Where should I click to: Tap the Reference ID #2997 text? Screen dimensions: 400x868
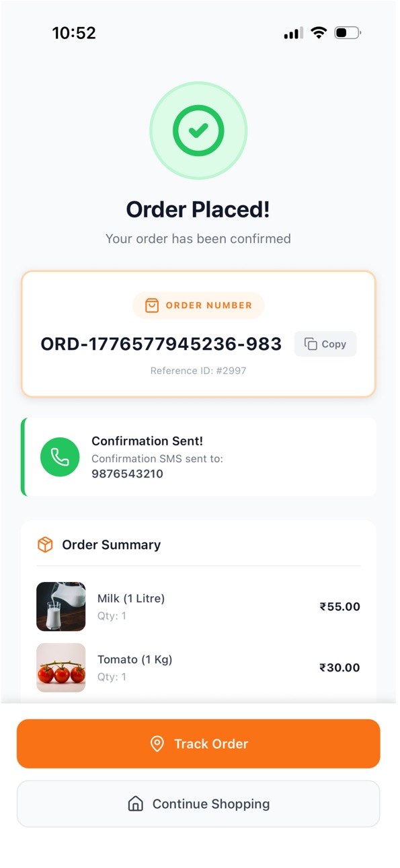coord(198,371)
